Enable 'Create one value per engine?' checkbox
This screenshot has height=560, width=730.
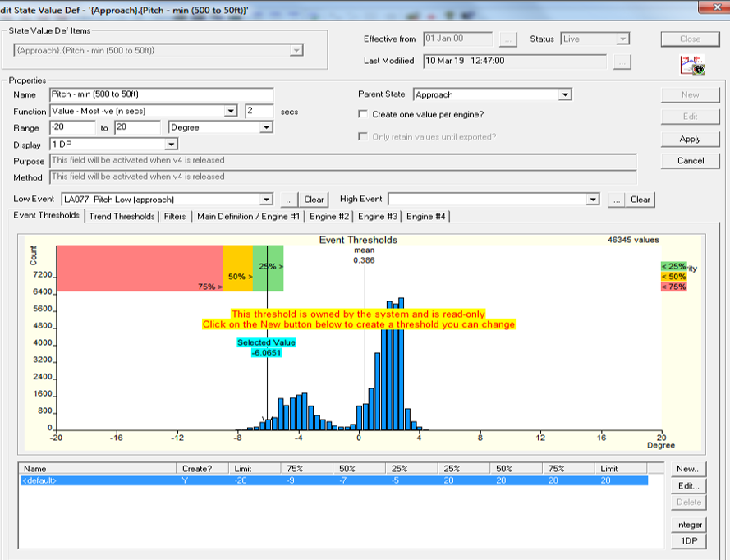[364, 114]
